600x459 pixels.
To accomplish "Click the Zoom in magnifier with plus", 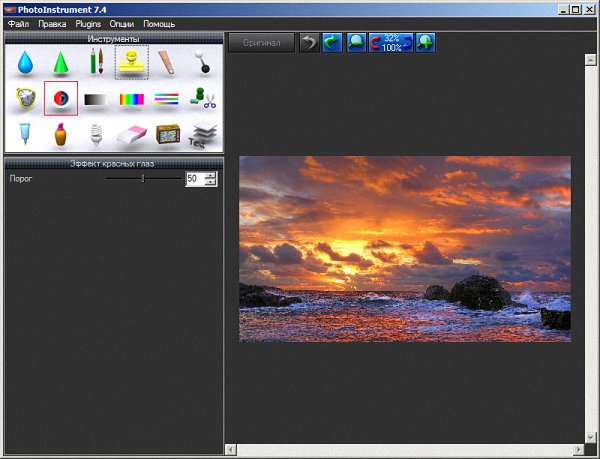I will 426,42.
